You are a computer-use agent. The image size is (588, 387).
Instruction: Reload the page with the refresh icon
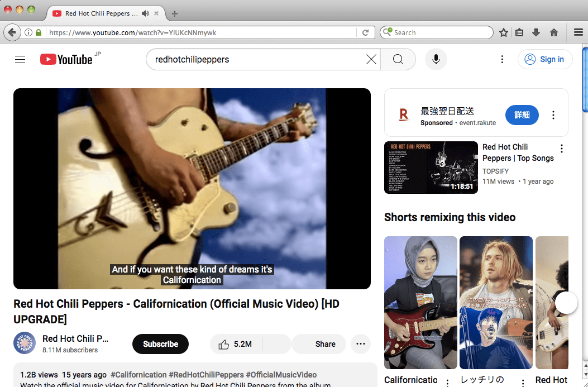click(x=365, y=32)
